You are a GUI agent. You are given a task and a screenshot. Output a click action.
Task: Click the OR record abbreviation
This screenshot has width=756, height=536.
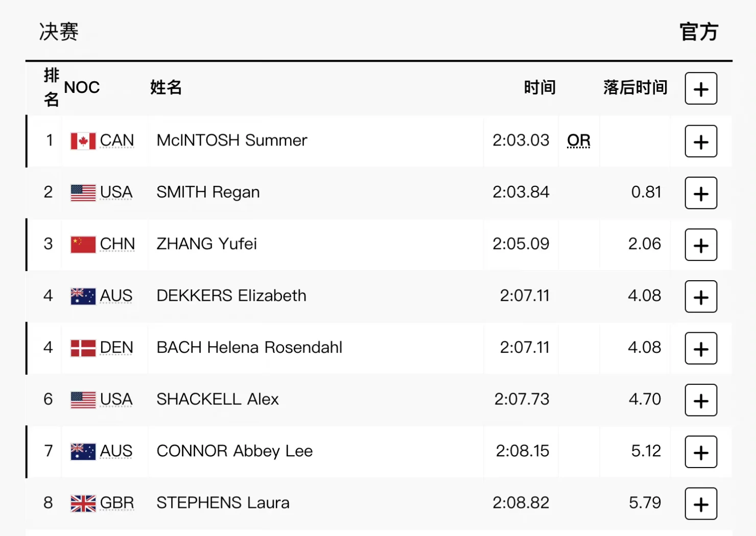[579, 140]
